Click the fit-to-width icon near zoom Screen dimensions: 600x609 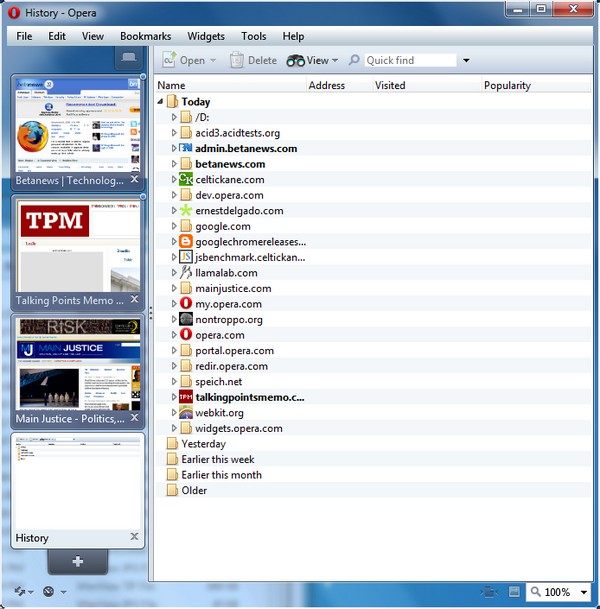tap(489, 592)
